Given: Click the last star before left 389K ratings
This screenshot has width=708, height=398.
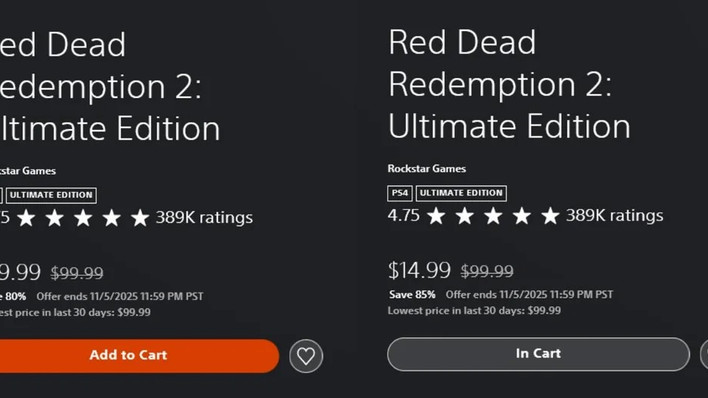Looking at the screenshot, I should point(140,218).
